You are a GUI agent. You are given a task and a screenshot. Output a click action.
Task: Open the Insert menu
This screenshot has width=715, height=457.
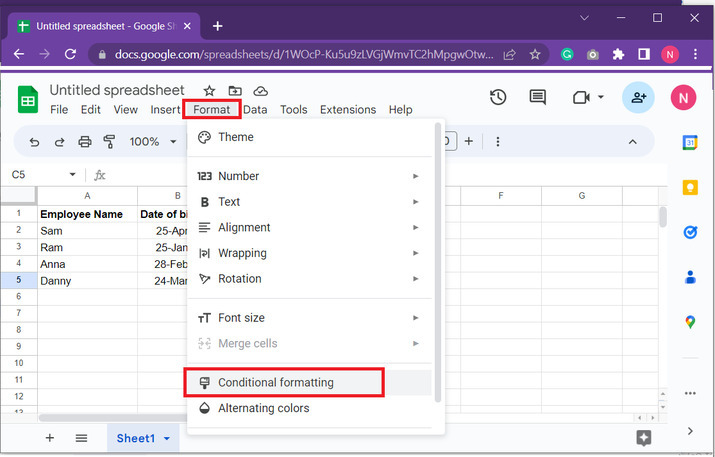(x=165, y=110)
